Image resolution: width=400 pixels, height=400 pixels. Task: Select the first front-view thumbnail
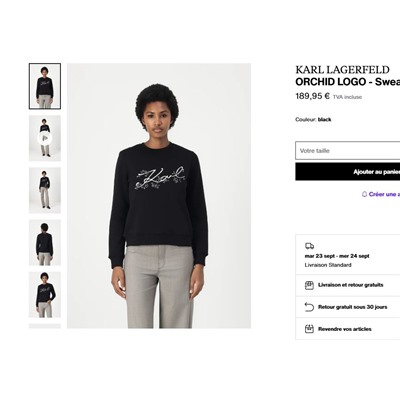pyautogui.click(x=45, y=86)
